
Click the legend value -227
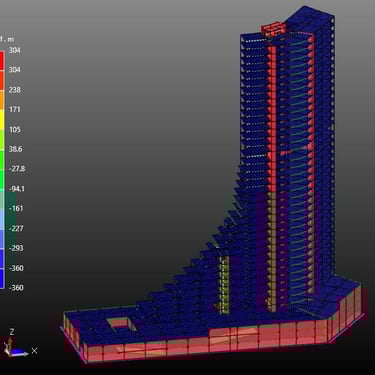pos(16,228)
